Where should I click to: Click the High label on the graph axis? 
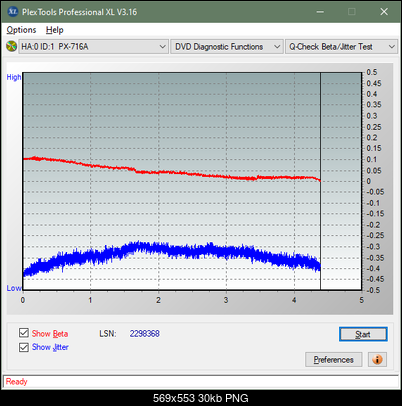click(14, 77)
